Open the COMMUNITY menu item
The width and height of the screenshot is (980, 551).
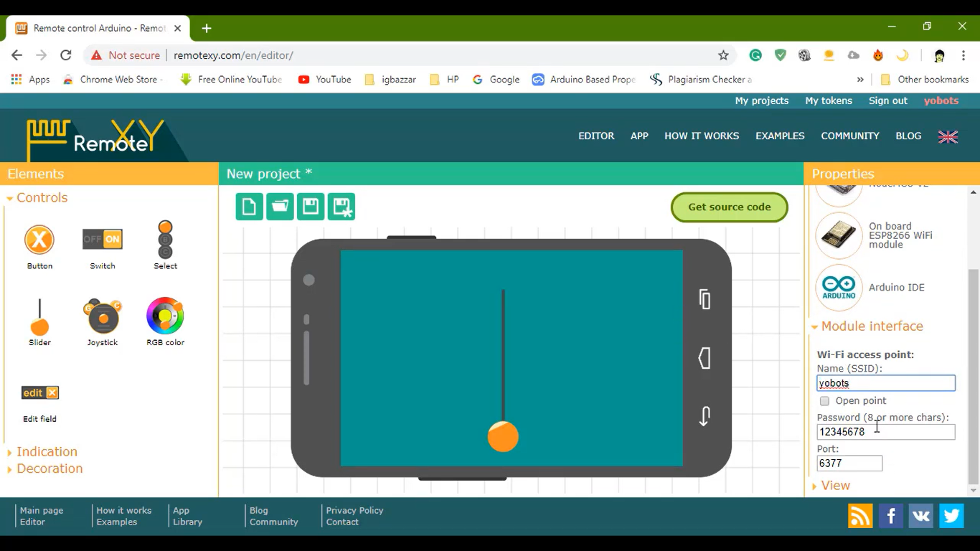(x=849, y=136)
